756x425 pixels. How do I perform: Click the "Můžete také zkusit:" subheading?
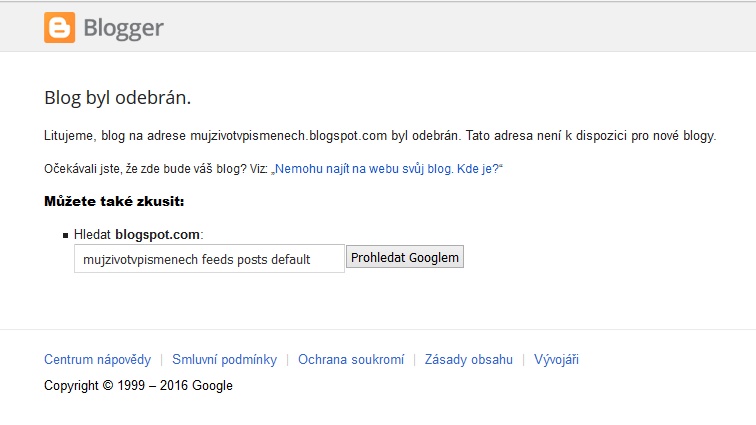click(114, 202)
